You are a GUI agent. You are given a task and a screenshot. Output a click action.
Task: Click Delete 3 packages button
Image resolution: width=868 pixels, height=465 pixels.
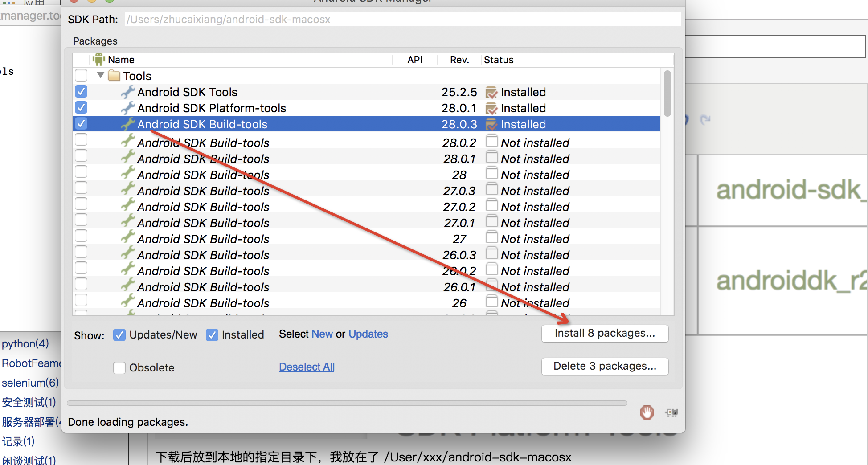click(605, 366)
